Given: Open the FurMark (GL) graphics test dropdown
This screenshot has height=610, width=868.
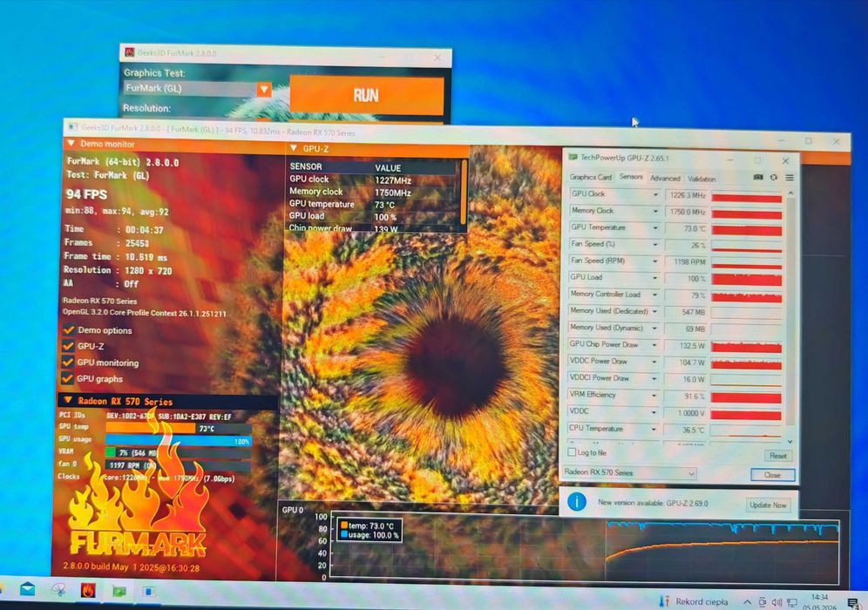Looking at the screenshot, I should (264, 89).
